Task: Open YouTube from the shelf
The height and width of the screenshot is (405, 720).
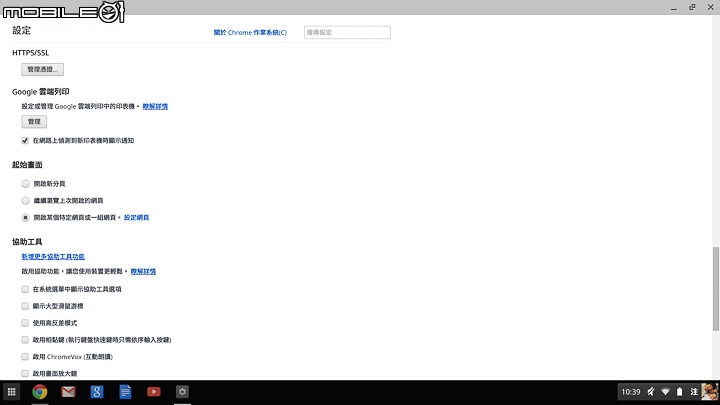Action: (154, 392)
